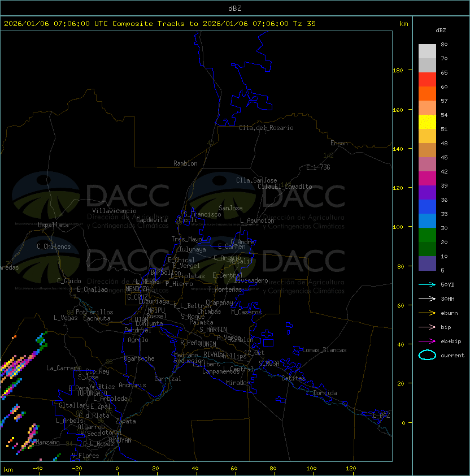Screen dimensions: 470x476
Task: Select the orange 57-60 dBZ swatch
Action: [427, 93]
